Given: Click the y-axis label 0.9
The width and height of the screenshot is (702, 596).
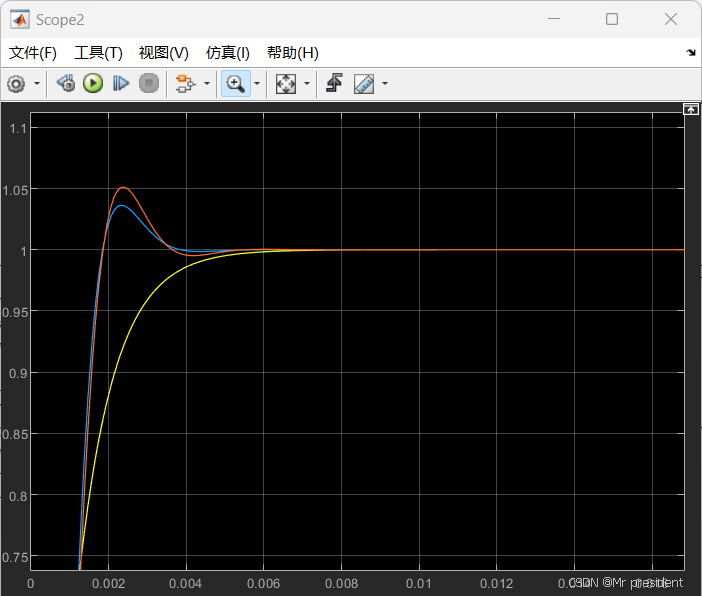Looking at the screenshot, I should (x=18, y=373).
